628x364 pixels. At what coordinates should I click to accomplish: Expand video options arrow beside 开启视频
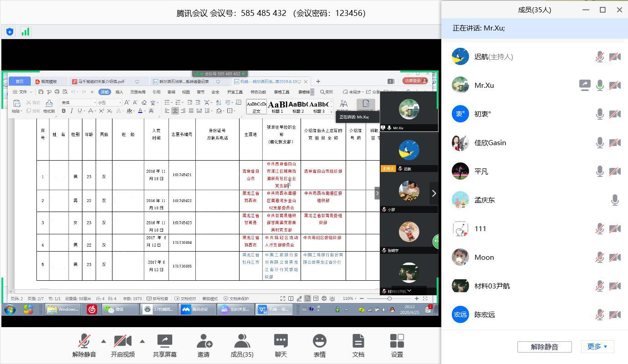coord(142,341)
